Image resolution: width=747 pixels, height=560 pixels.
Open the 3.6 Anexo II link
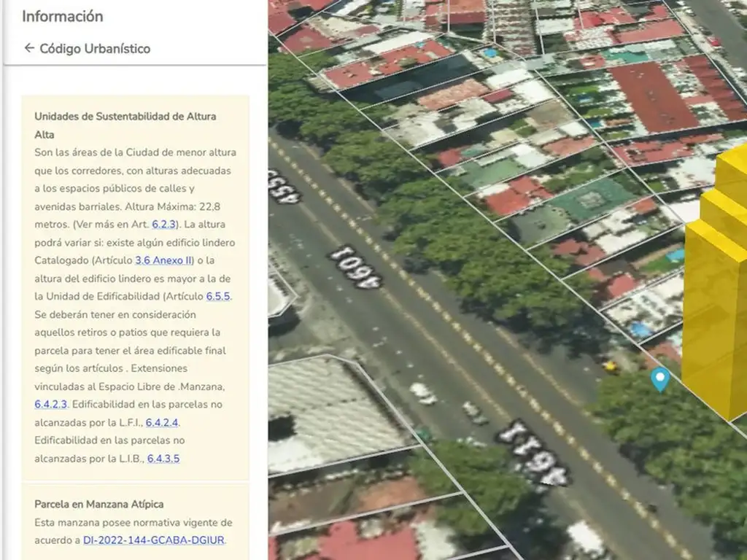click(163, 260)
